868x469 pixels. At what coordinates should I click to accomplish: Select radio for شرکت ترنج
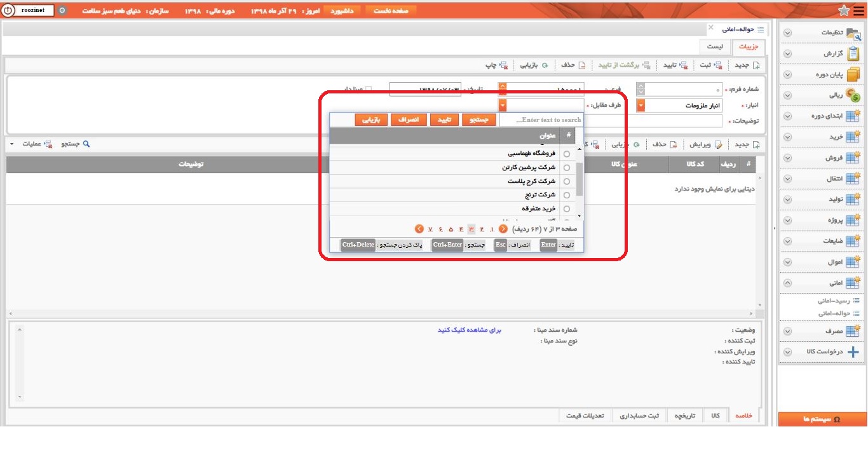pyautogui.click(x=567, y=195)
